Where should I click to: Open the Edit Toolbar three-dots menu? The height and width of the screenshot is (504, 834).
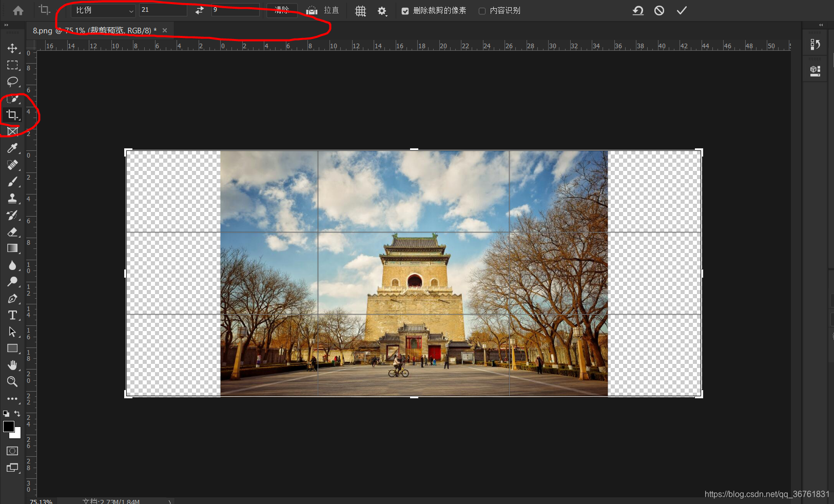12,398
